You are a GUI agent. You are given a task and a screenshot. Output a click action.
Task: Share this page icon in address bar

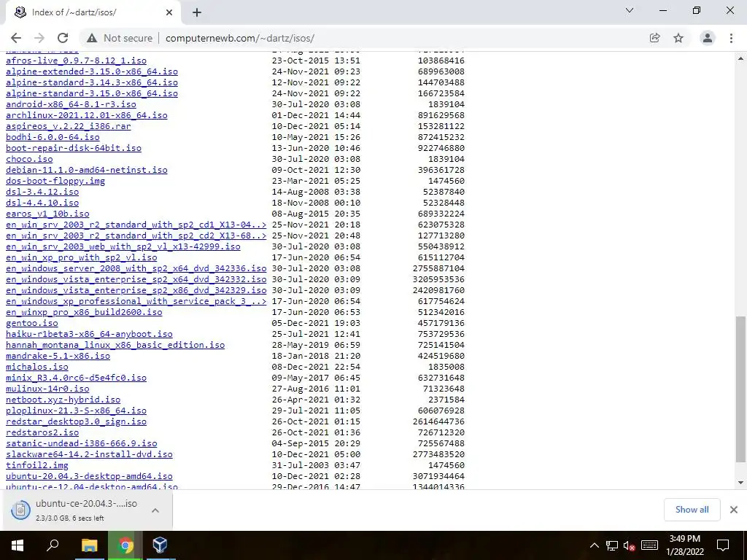click(x=654, y=38)
